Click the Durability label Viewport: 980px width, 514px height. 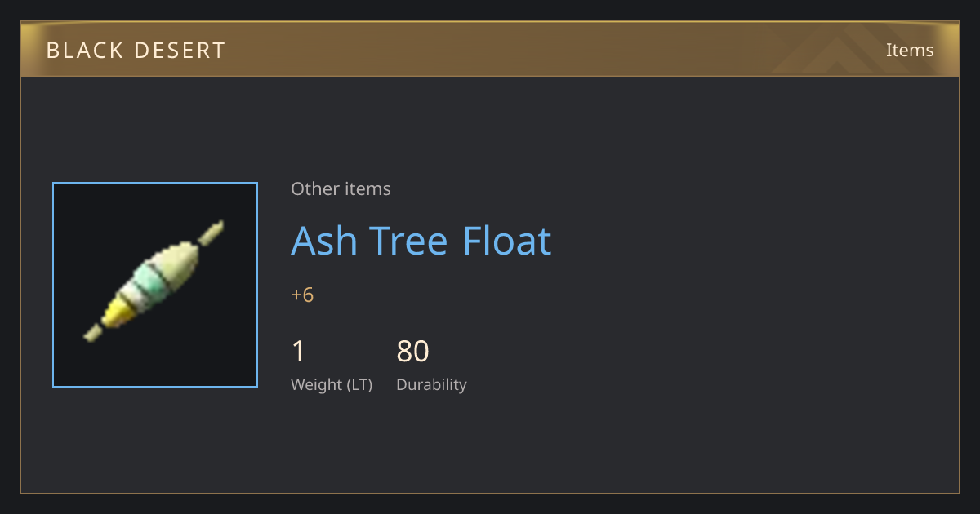431,384
